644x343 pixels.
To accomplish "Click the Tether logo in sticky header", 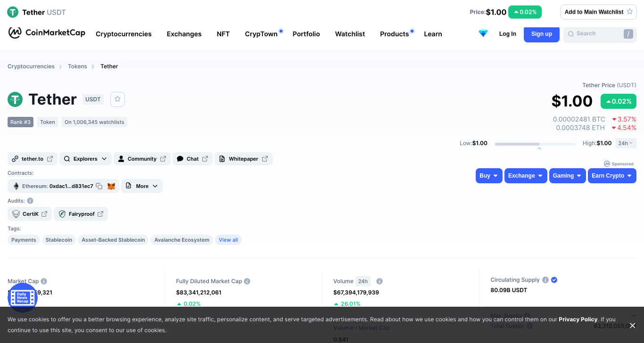I will click(13, 12).
